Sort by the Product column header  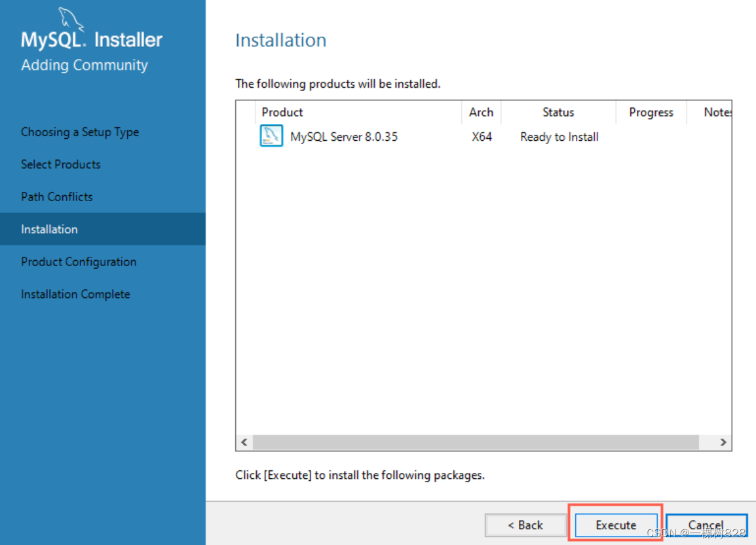tap(358, 113)
